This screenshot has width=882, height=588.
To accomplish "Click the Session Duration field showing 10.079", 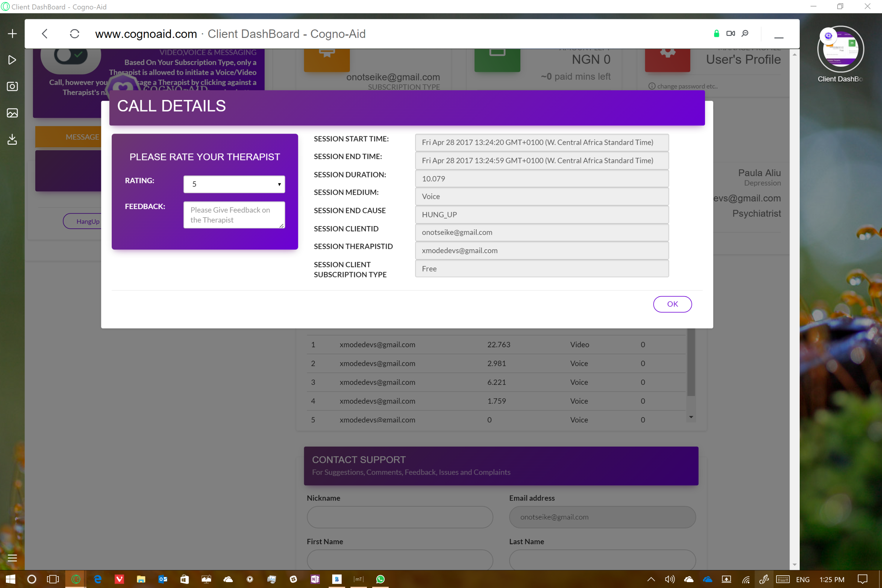I will tap(542, 179).
